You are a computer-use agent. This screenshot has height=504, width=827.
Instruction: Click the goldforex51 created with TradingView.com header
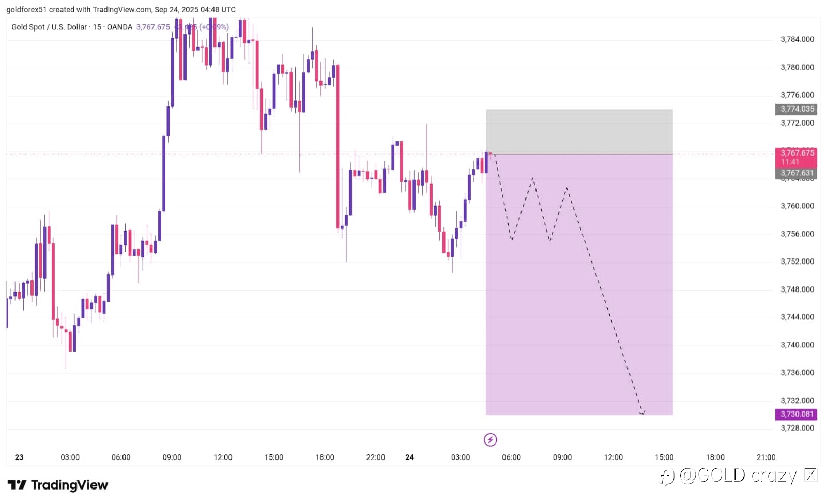click(x=120, y=9)
